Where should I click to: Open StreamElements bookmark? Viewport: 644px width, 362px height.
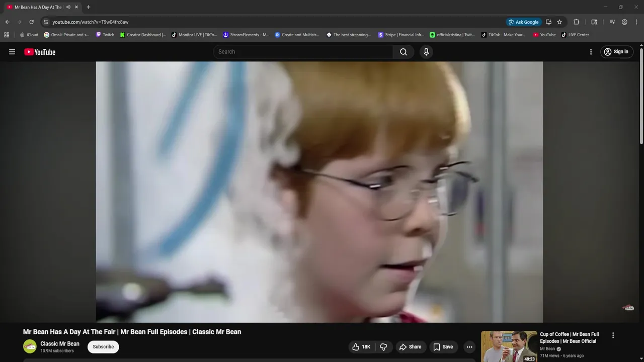click(x=246, y=35)
